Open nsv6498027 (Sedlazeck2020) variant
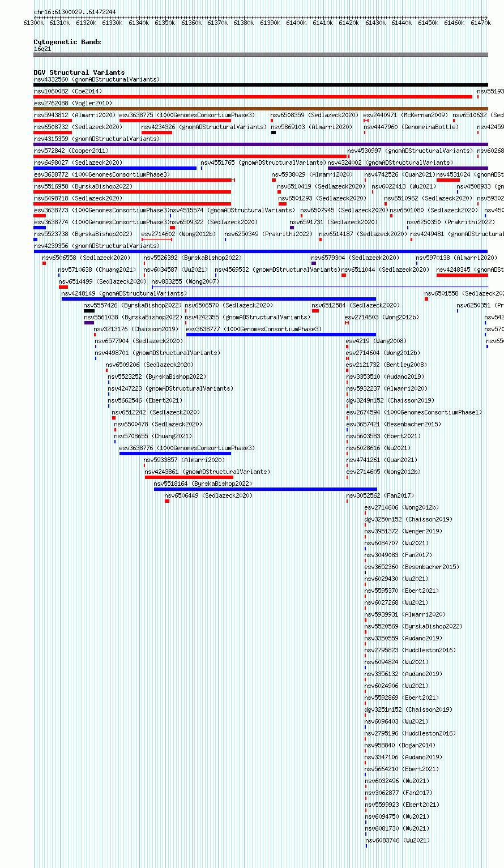 click(x=78, y=163)
